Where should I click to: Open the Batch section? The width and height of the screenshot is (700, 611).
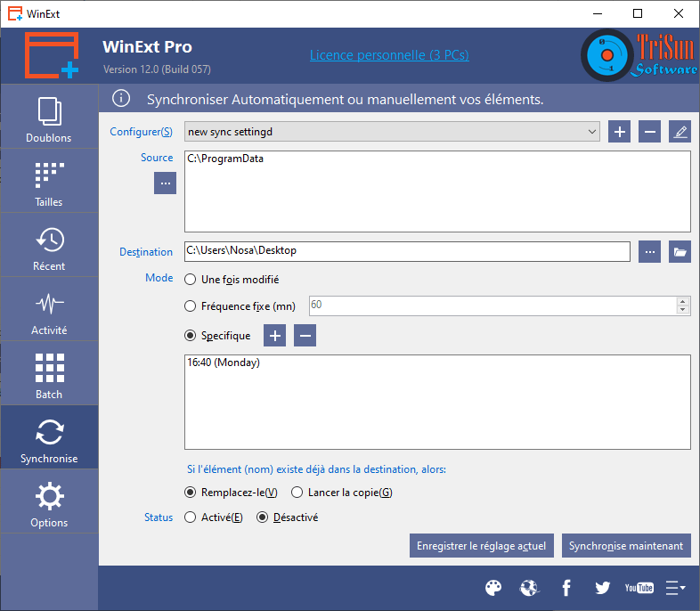[49, 373]
